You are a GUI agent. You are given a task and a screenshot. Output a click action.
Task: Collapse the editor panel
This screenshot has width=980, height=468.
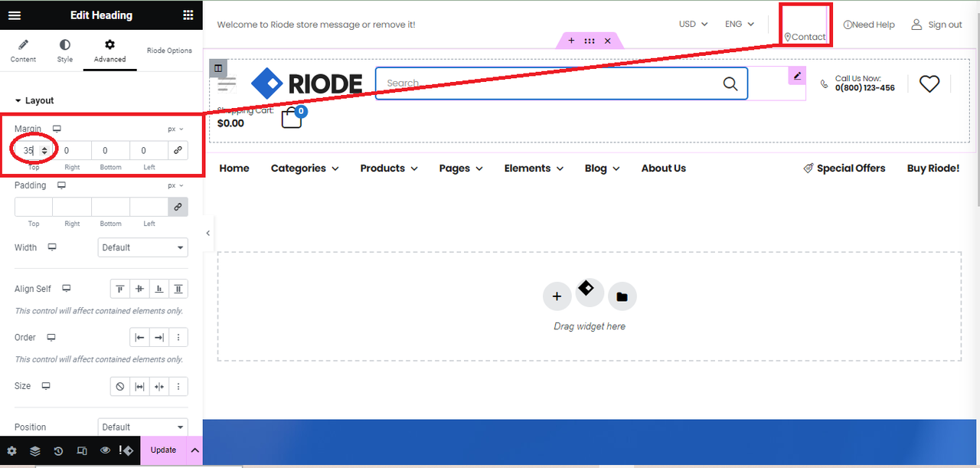(207, 233)
